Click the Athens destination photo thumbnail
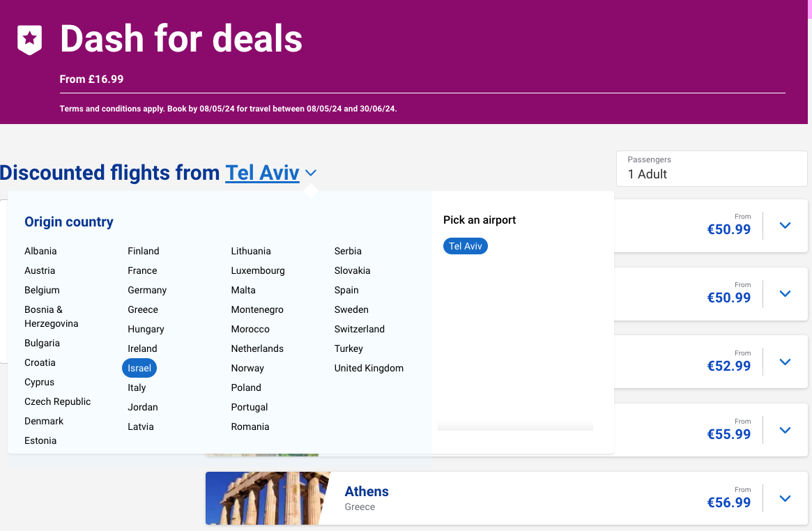This screenshot has width=812, height=531. click(x=268, y=498)
